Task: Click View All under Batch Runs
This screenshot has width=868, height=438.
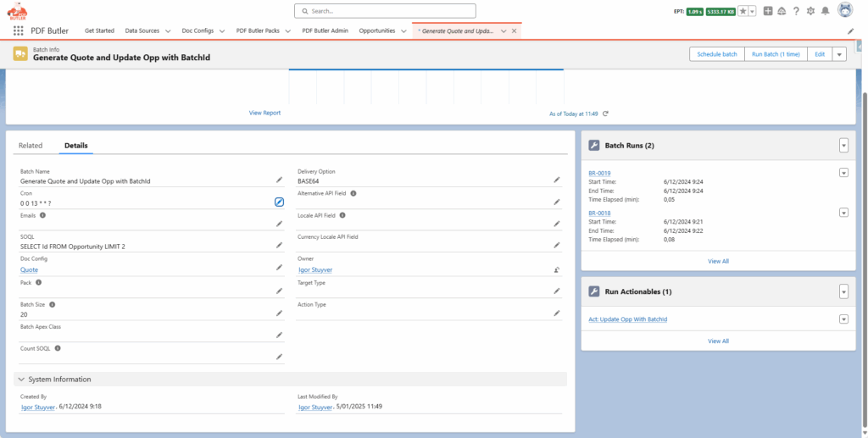Action: coord(718,261)
